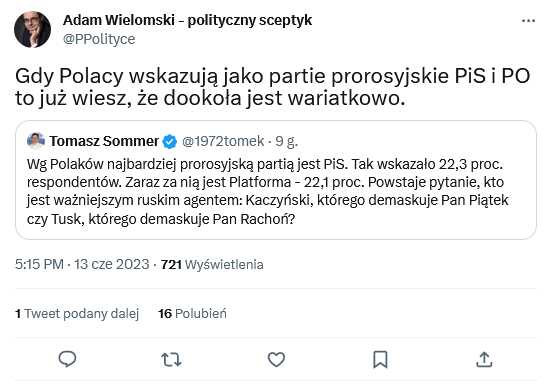This screenshot has width=551, height=381.
Task: Click the @1972tomek handle
Action: click(x=223, y=141)
